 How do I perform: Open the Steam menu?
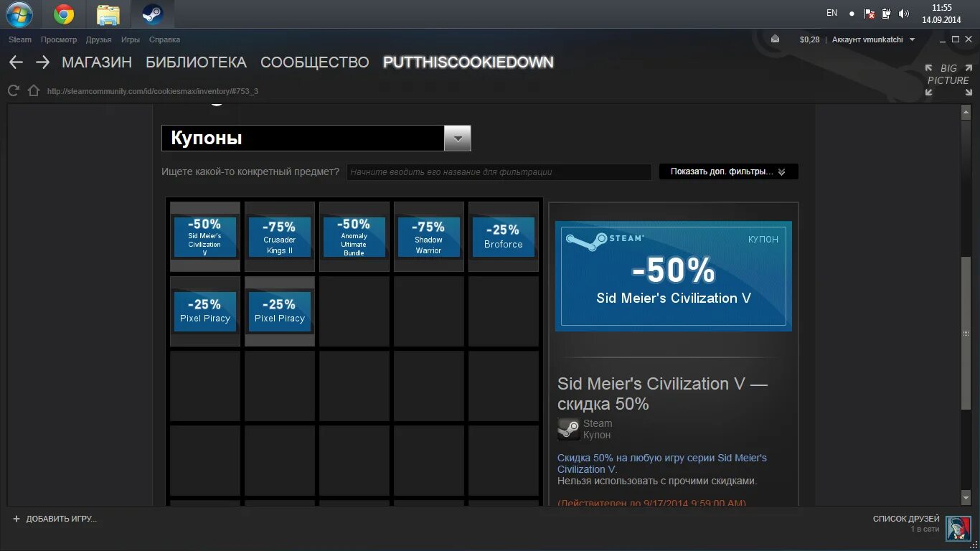pos(20,39)
